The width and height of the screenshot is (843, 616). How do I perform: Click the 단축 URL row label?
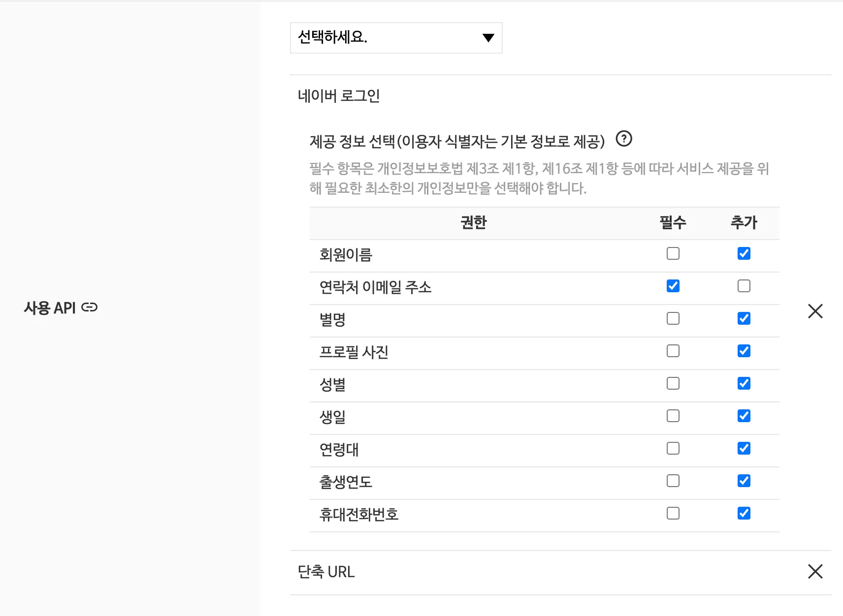pos(326,572)
